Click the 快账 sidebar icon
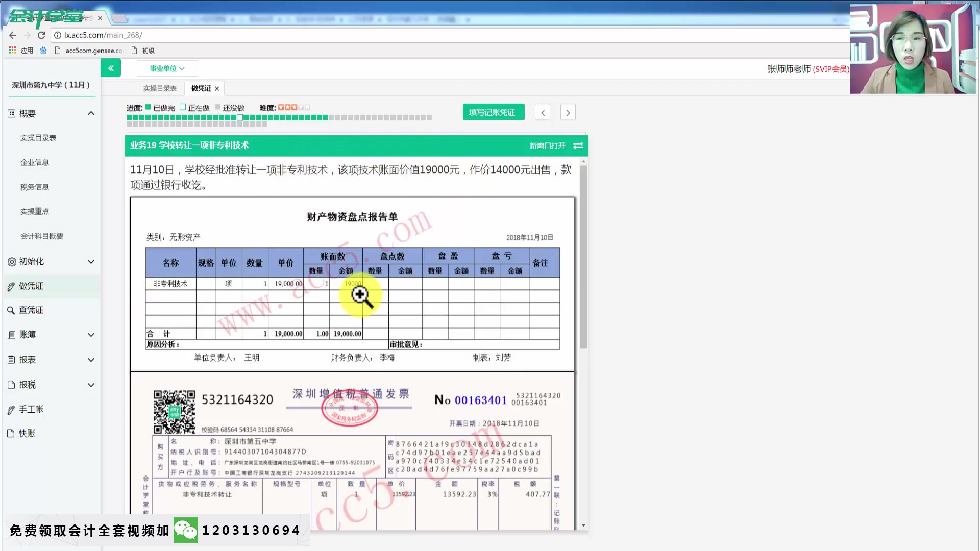This screenshot has width=980, height=551. (x=11, y=433)
